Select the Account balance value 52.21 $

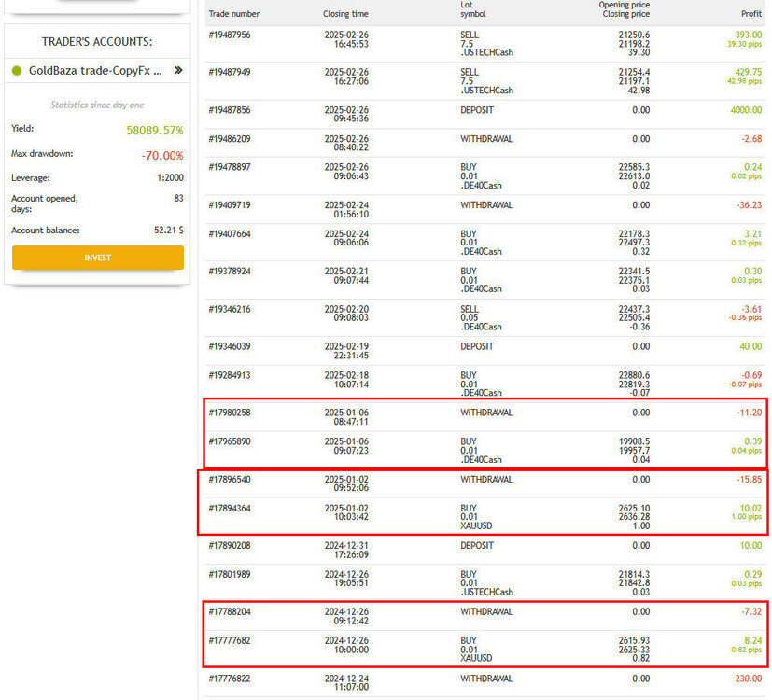pos(168,230)
